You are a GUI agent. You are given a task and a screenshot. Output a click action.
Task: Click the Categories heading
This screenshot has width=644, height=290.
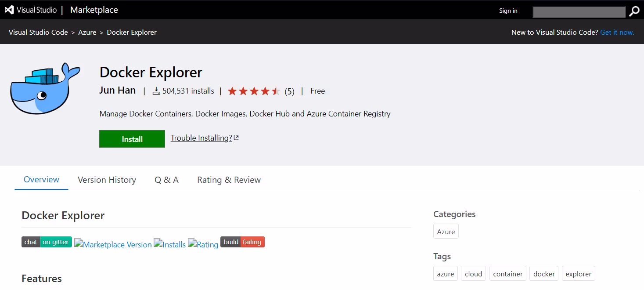454,214
